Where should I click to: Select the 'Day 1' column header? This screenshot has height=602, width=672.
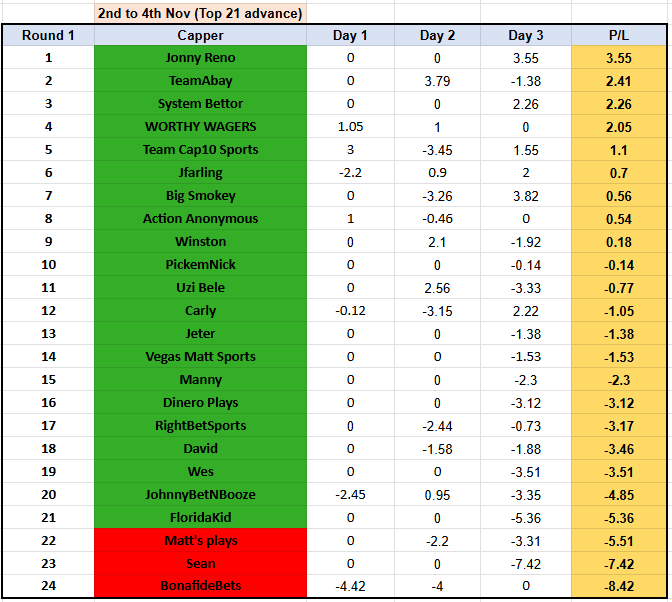350,36
